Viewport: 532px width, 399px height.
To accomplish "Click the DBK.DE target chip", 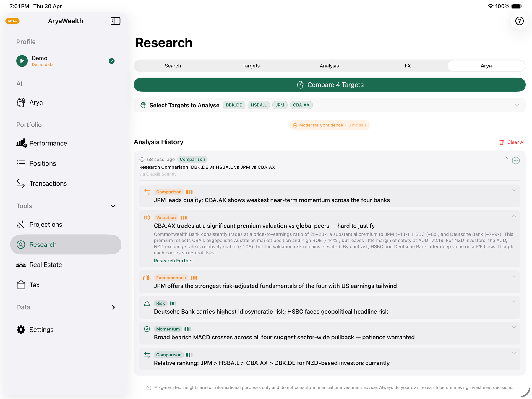I will [x=234, y=105].
